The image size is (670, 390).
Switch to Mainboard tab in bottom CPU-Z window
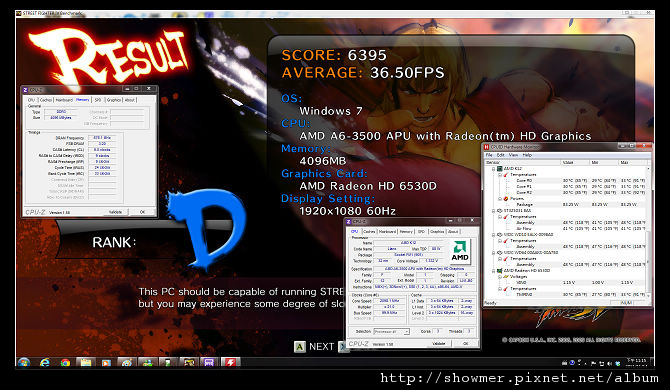pyautogui.click(x=388, y=232)
